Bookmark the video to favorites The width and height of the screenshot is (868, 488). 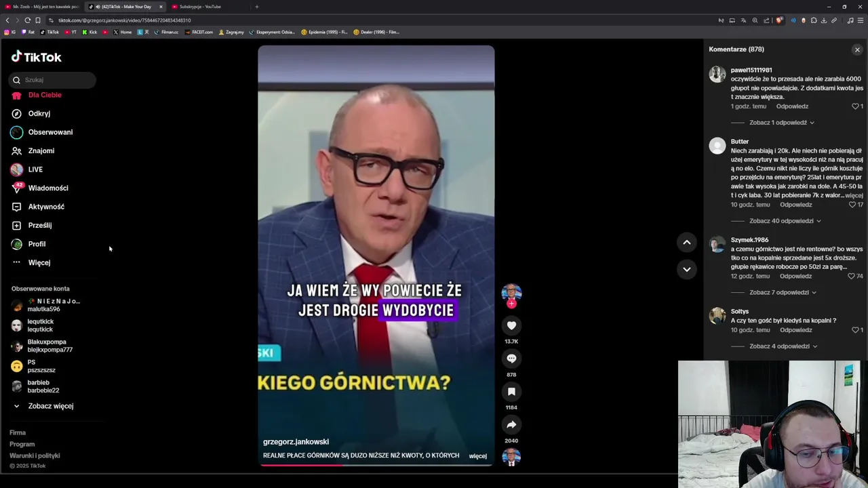(x=511, y=392)
